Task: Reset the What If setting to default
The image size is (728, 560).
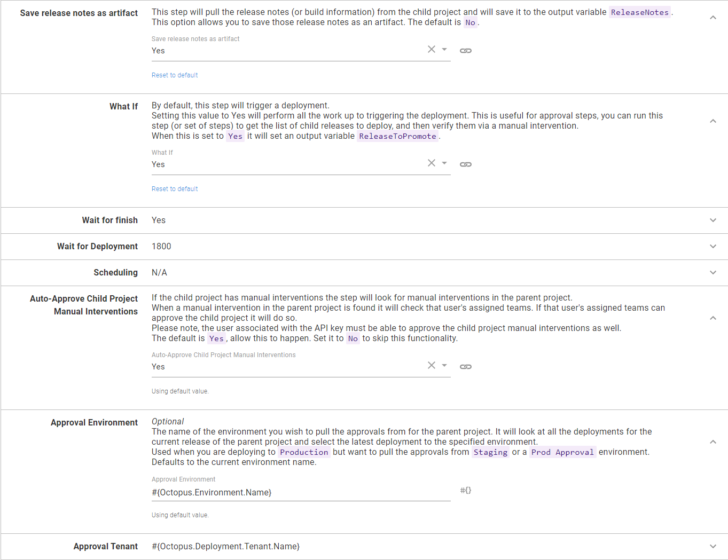Action: click(x=175, y=188)
